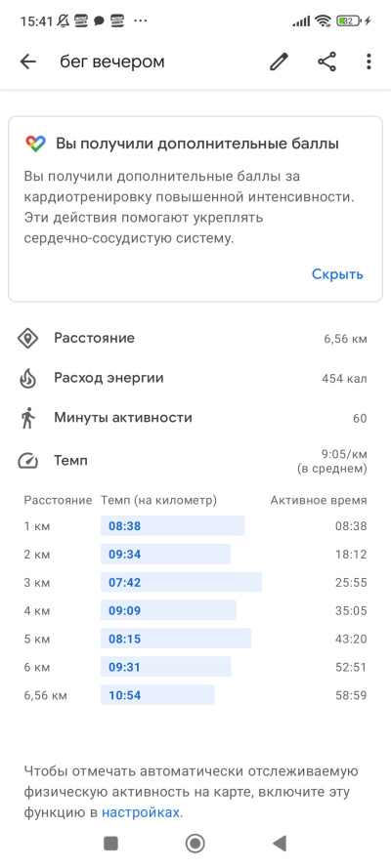Viewport: 391px width, 868px height.
Task: Tap the flame icon for Расход энергии
Action: tap(27, 379)
